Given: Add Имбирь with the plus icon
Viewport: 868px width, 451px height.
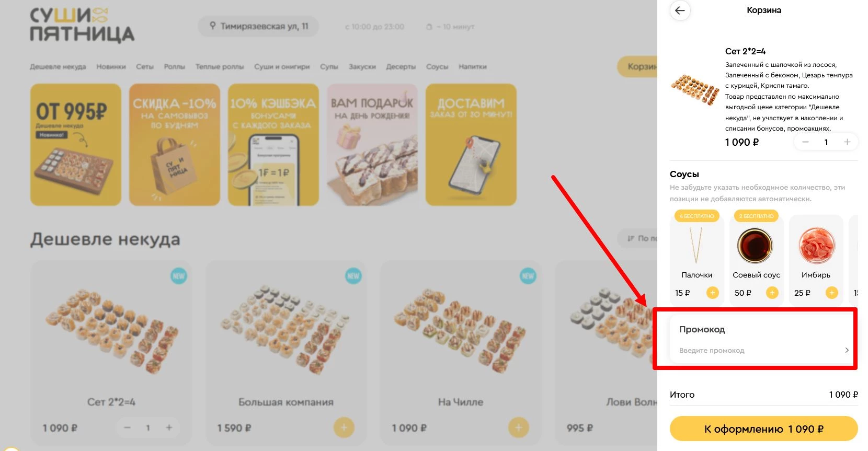Looking at the screenshot, I should click(831, 293).
